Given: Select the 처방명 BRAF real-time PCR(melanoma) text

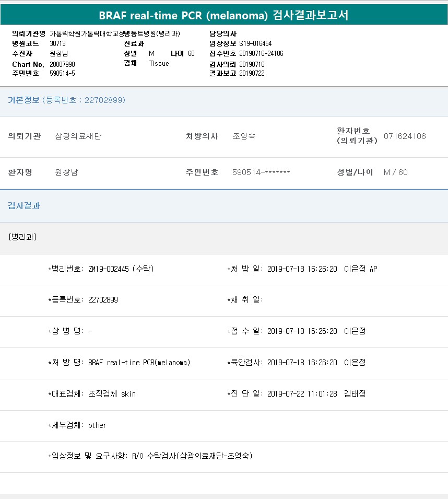Looking at the screenshot, I should click(139, 363).
